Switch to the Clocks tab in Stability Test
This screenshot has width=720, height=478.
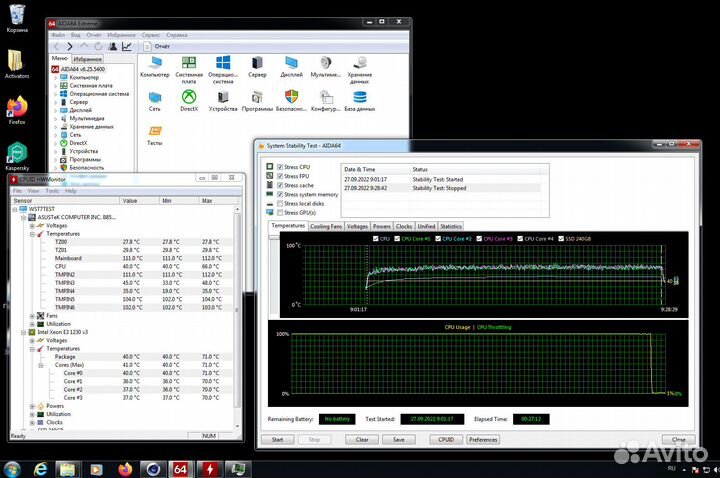click(404, 226)
